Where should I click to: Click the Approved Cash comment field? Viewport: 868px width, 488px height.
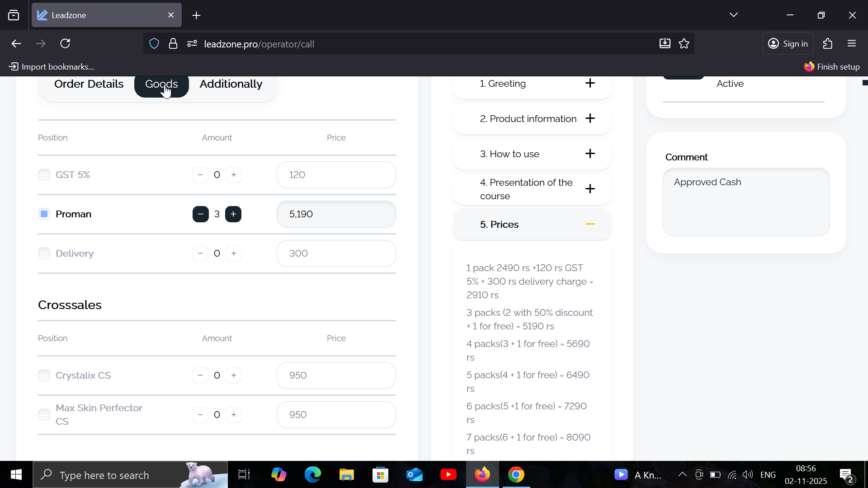[746, 202]
